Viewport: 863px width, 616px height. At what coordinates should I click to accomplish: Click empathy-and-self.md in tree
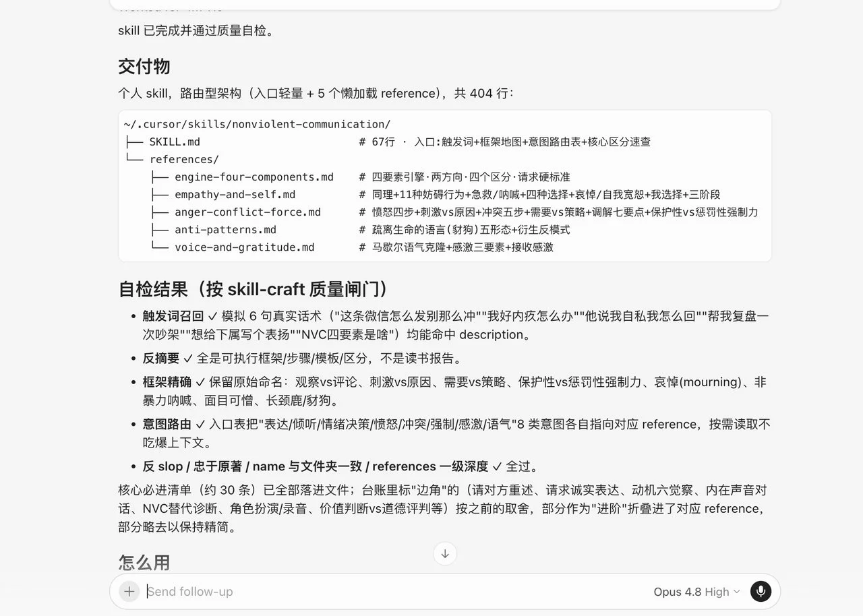click(x=235, y=195)
